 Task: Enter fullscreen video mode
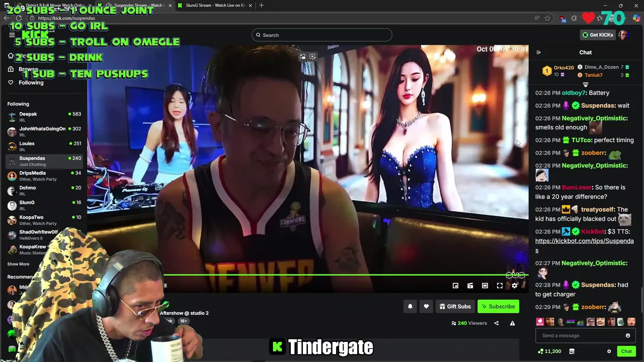(500, 286)
